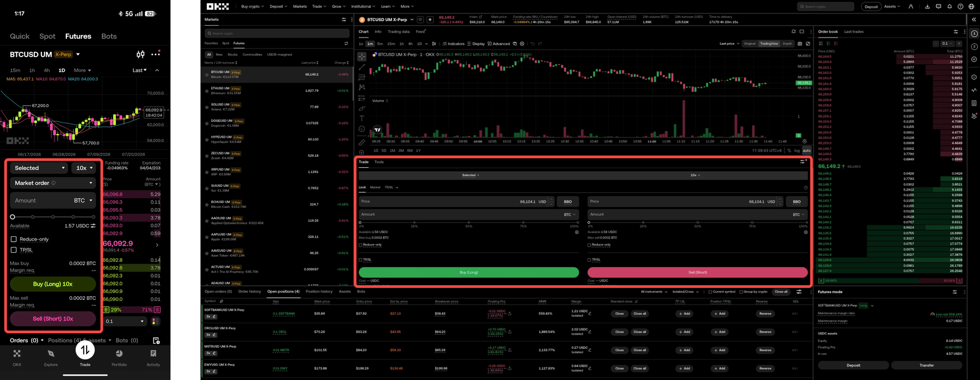This screenshot has height=380, width=980.
Task: Check the Group by crypto option
Action: click(x=741, y=292)
